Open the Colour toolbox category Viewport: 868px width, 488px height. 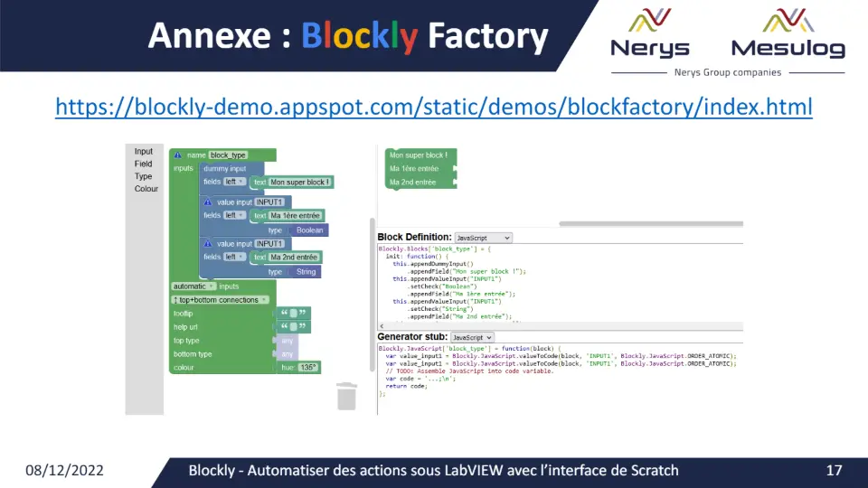tap(146, 189)
